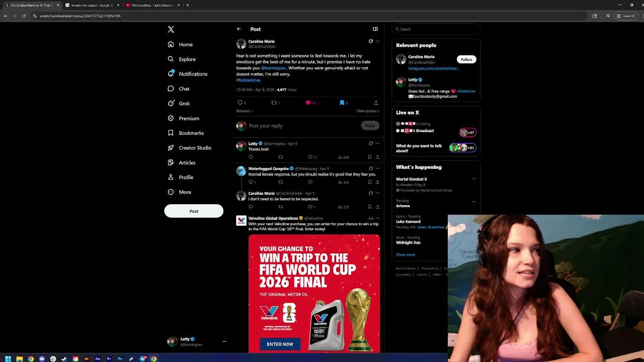The width and height of the screenshot is (644, 362).
Task: Open the #fishtanklive hashtag
Action: click(x=248, y=80)
